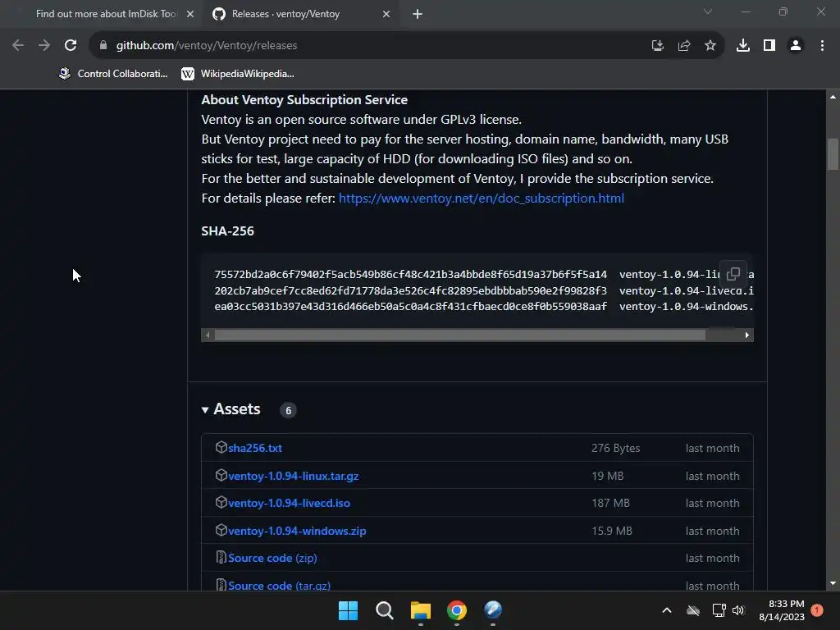Click zip file icon beside Source code (zip)
840x630 pixels.
click(x=221, y=557)
